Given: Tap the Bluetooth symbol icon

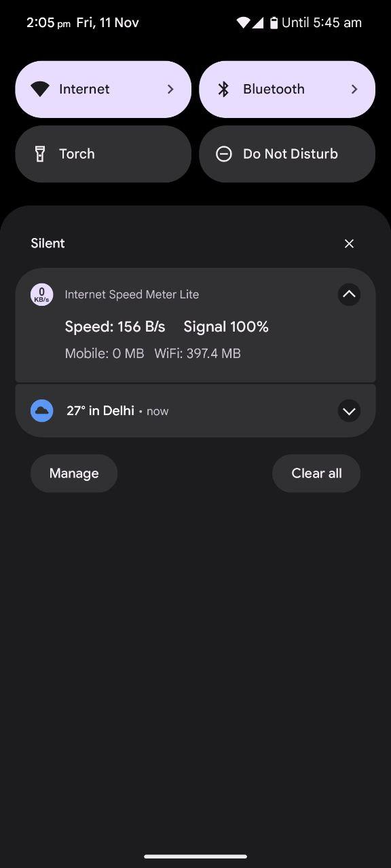Looking at the screenshot, I should click(x=223, y=90).
